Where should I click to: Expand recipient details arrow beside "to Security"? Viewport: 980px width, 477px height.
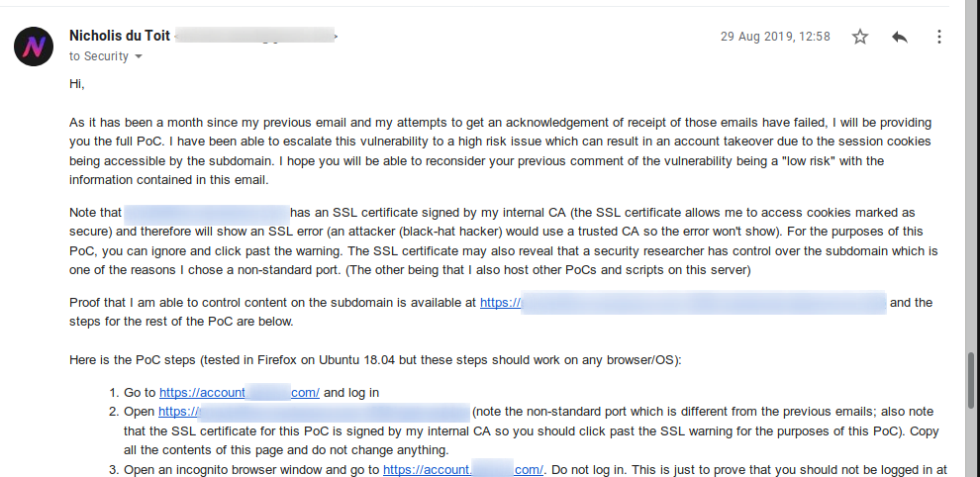pos(139,56)
